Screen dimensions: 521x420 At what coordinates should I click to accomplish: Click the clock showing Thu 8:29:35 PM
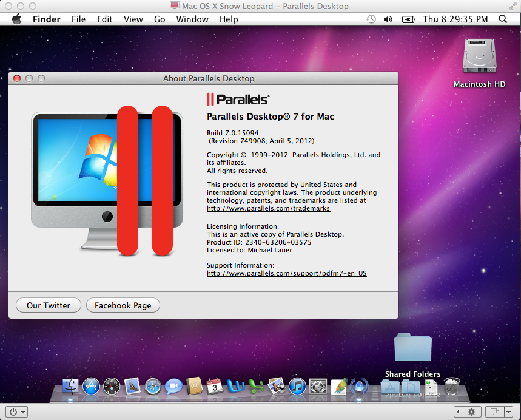(455, 19)
